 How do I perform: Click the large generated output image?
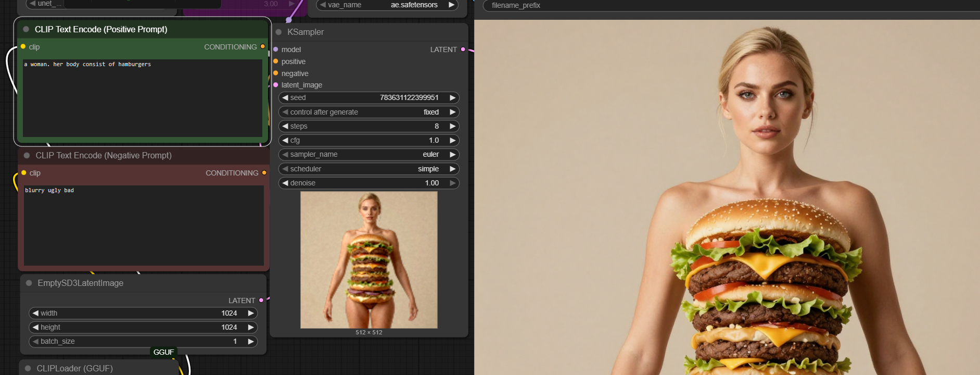tap(727, 197)
